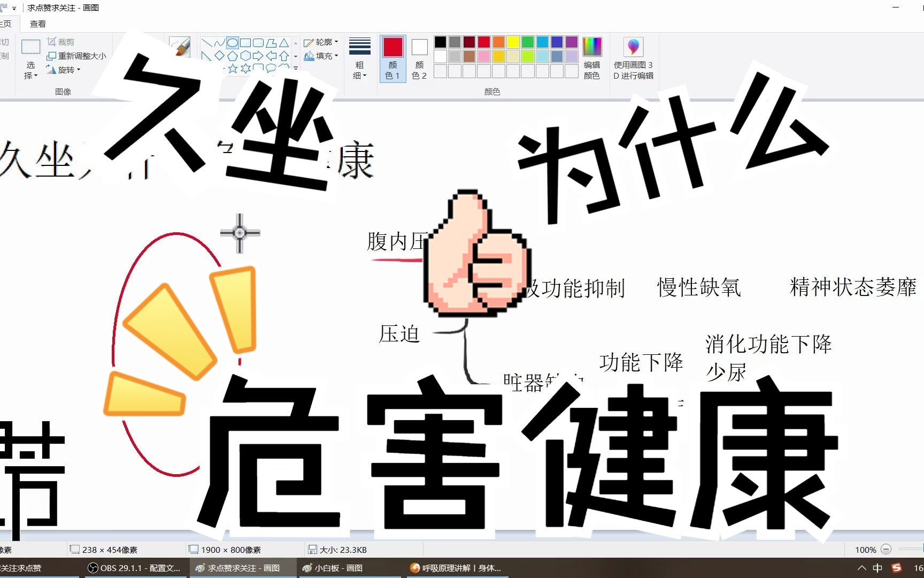The height and width of the screenshot is (578, 924).
Task: Pick the purple color swatch
Action: coord(572,42)
